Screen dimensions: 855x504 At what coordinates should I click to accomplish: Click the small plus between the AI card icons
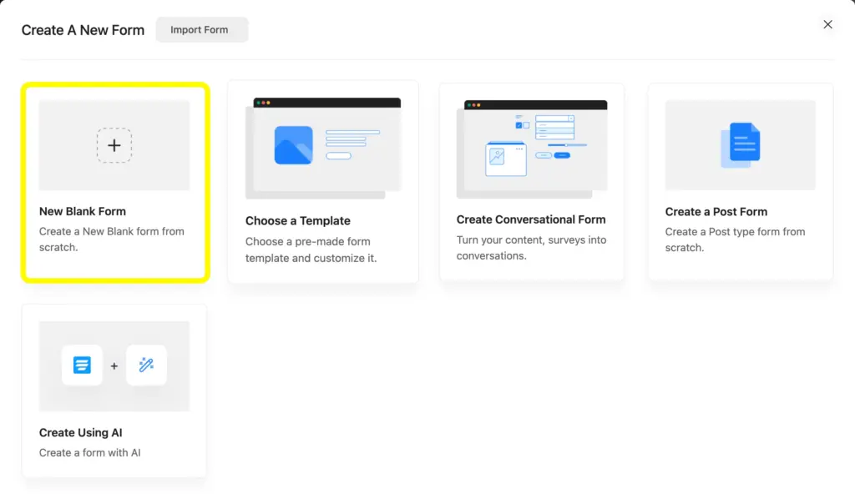point(114,365)
